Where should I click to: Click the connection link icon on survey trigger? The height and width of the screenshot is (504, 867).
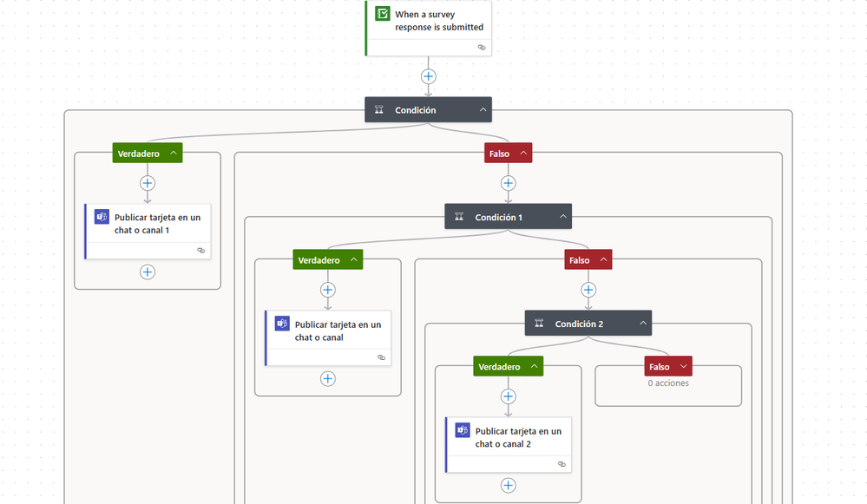[482, 48]
